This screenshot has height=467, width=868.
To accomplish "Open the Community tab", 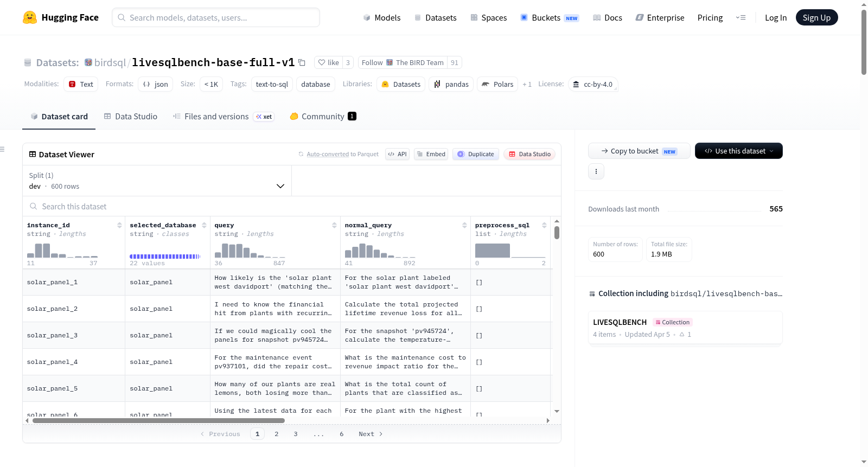I will coord(323,117).
